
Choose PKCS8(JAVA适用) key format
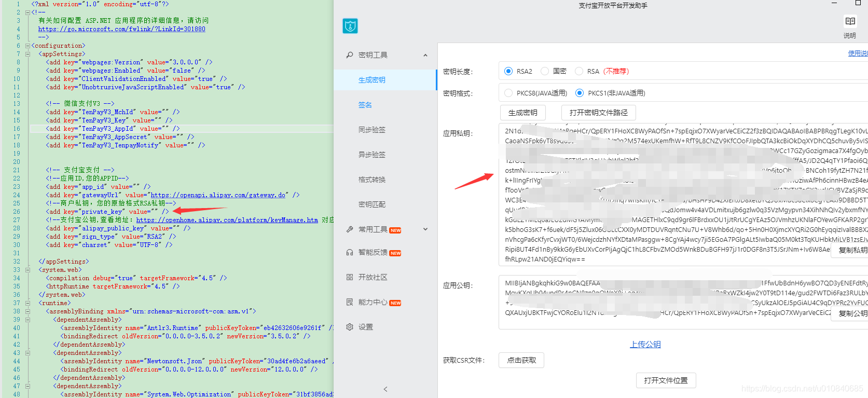[x=508, y=93]
